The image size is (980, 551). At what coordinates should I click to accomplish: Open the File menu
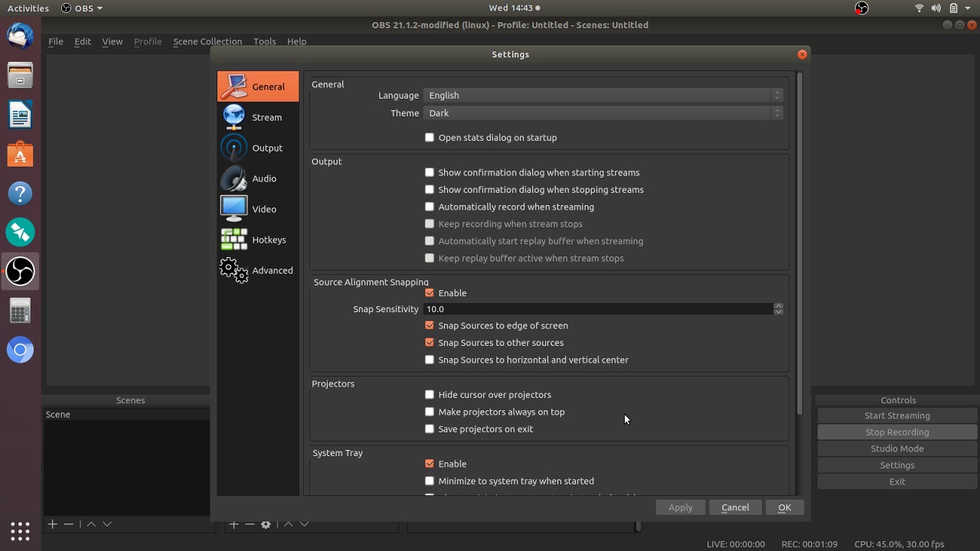(56, 41)
